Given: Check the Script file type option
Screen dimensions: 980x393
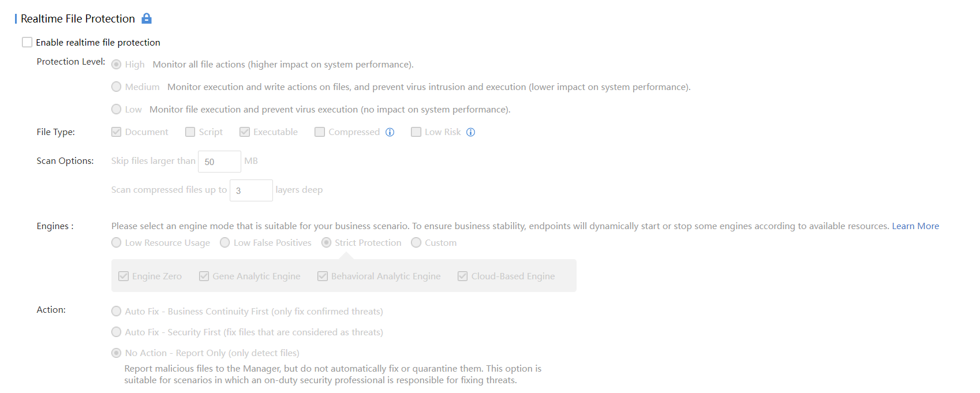Looking at the screenshot, I should (x=190, y=132).
